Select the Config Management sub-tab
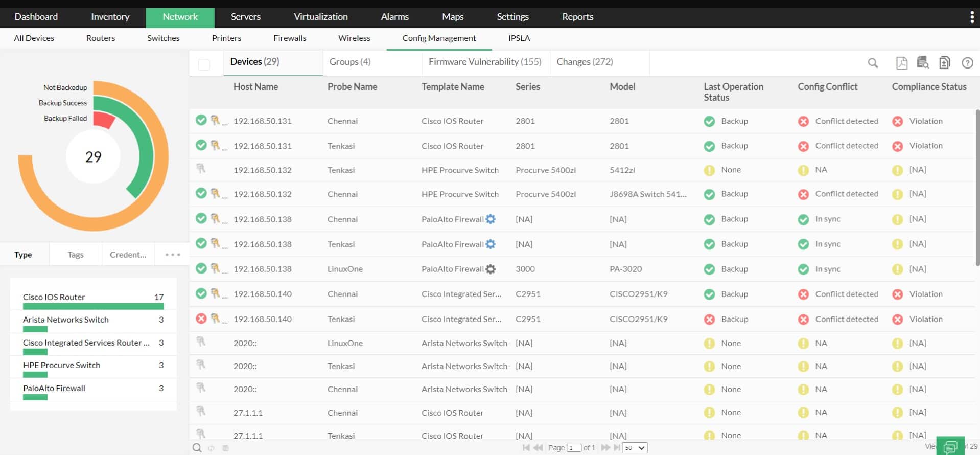 [439, 38]
